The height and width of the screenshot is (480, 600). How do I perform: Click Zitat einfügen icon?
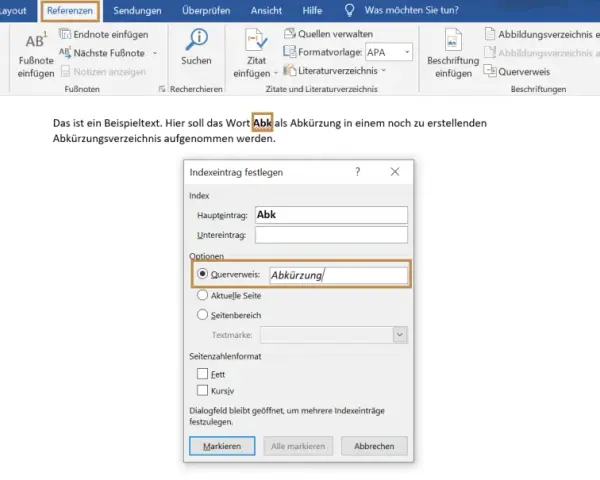(256, 40)
